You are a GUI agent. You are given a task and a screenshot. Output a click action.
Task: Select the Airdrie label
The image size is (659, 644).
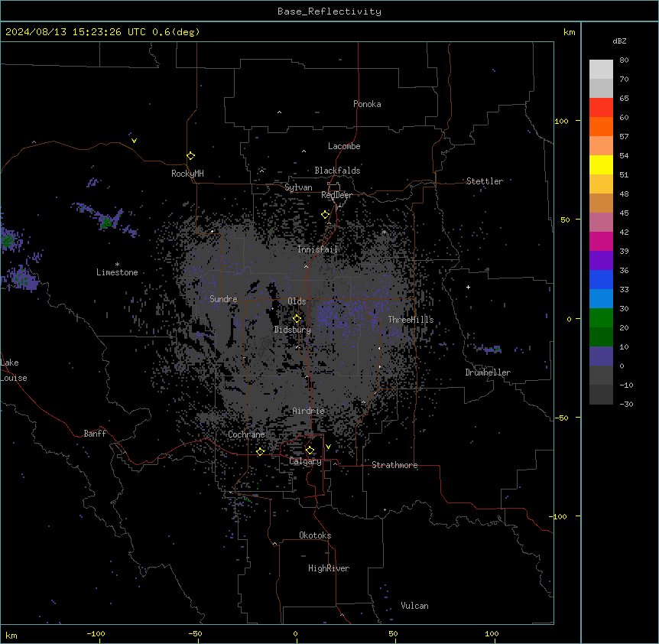(309, 411)
